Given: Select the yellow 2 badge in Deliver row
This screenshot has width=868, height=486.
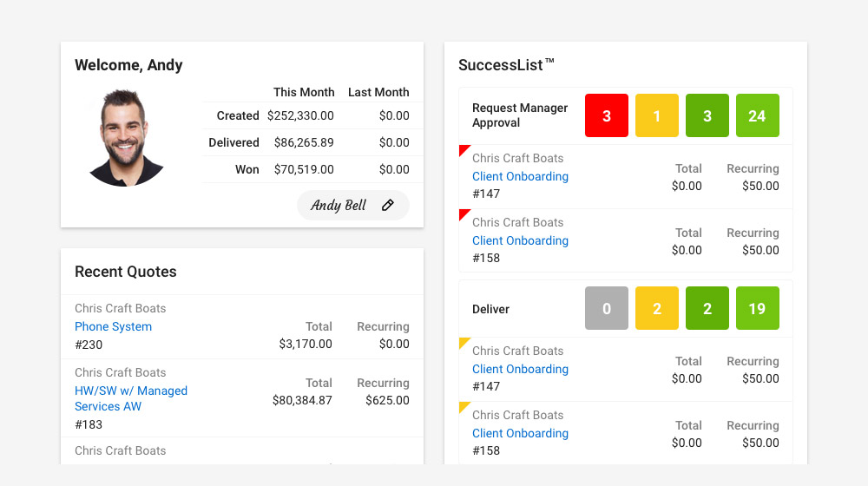Looking at the screenshot, I should tap(657, 308).
